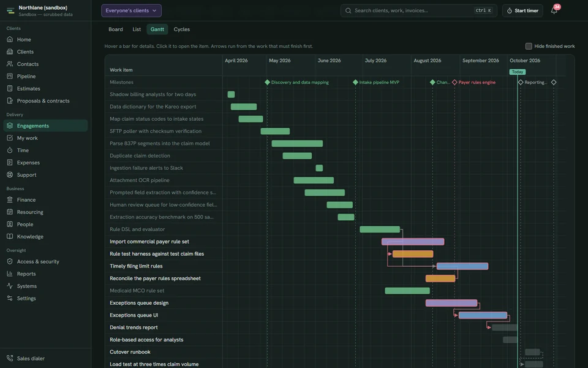
Task: Select the Cutover runbook work item
Action: (130, 352)
